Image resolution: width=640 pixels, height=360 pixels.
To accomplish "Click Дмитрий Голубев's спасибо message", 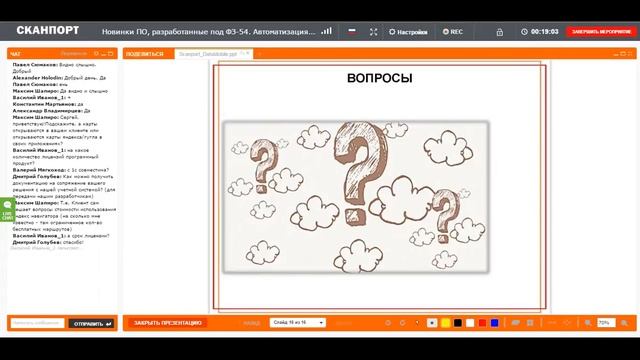I will [x=48, y=242].
